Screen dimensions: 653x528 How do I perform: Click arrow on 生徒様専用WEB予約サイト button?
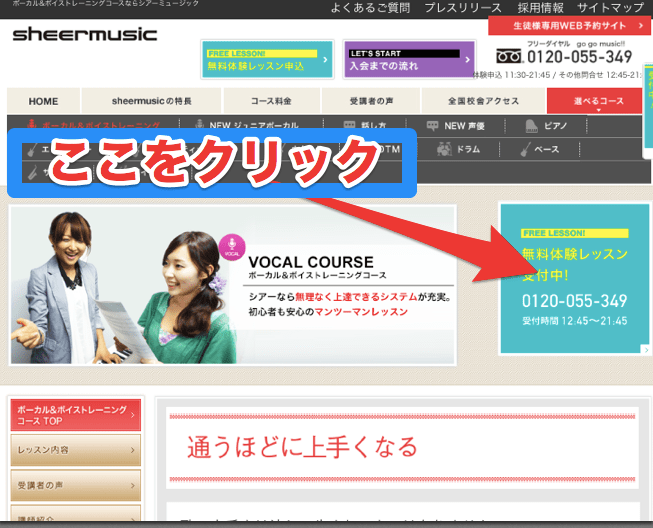(641, 26)
